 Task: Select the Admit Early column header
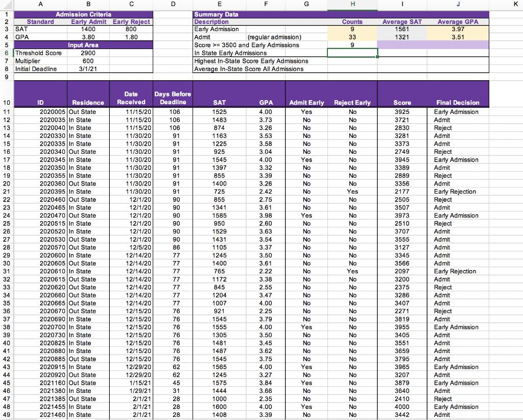(x=306, y=94)
